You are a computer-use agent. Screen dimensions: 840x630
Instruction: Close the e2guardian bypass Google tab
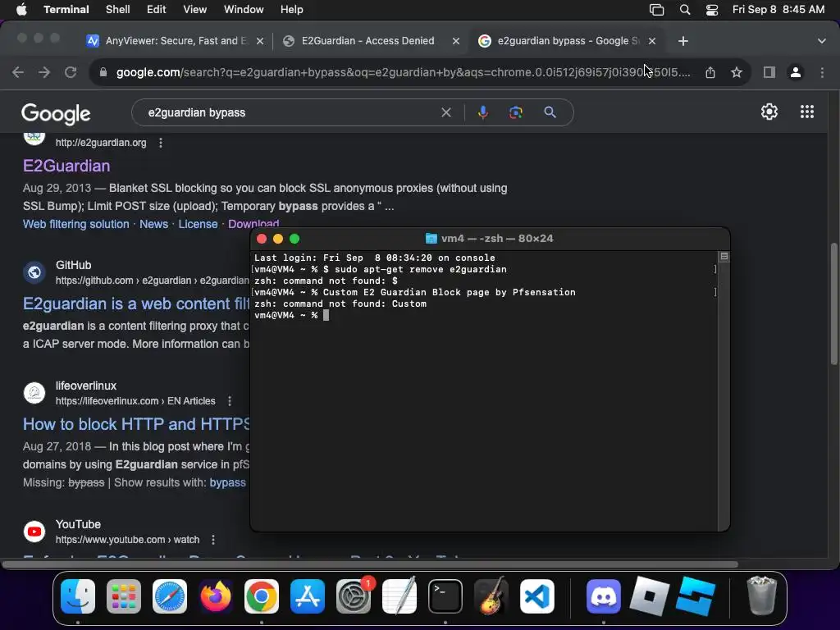click(652, 41)
